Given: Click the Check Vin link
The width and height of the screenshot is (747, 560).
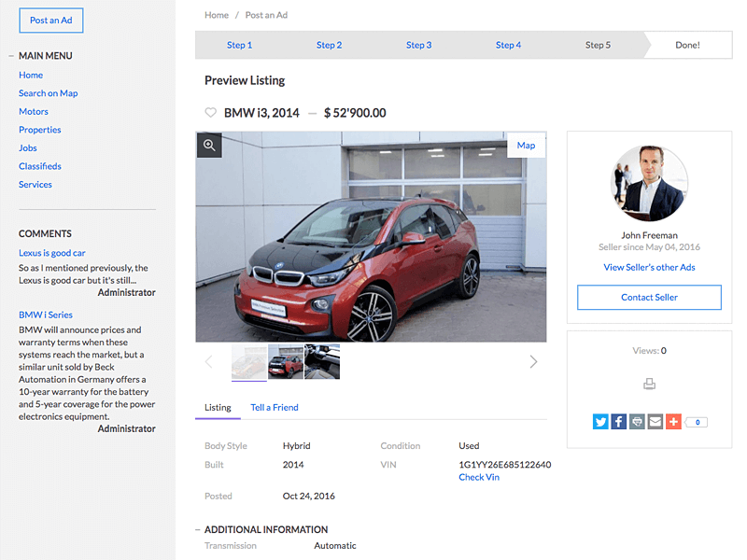Looking at the screenshot, I should click(x=479, y=477).
